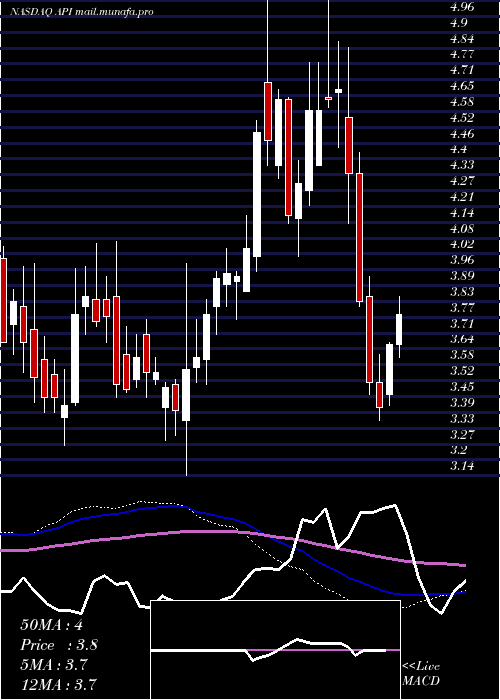
Task: Click the 3.96 price axis label
Action: (x=463, y=260)
